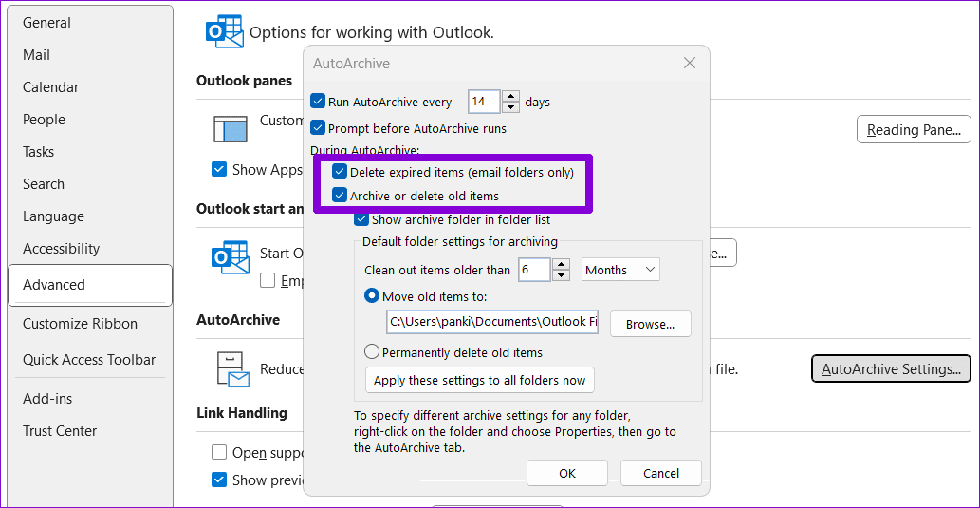The width and height of the screenshot is (980, 508).
Task: Increase AutoArchive days with up arrow
Action: (511, 96)
